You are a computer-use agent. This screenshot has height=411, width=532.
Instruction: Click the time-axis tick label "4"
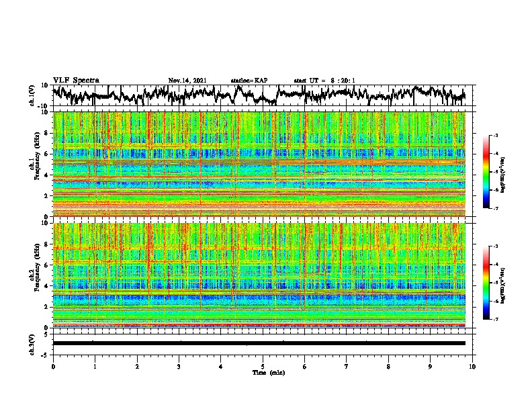pos(221,367)
